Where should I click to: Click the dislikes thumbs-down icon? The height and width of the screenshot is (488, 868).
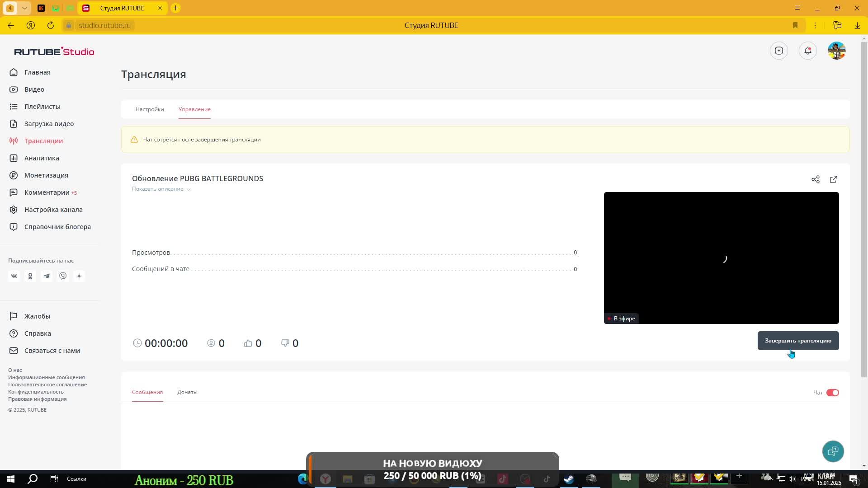285,343
